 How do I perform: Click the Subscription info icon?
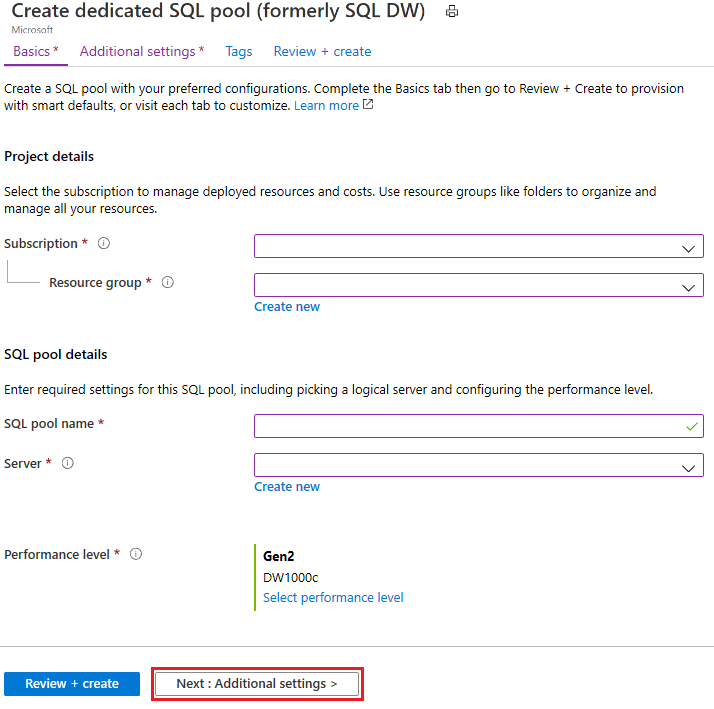pos(104,244)
